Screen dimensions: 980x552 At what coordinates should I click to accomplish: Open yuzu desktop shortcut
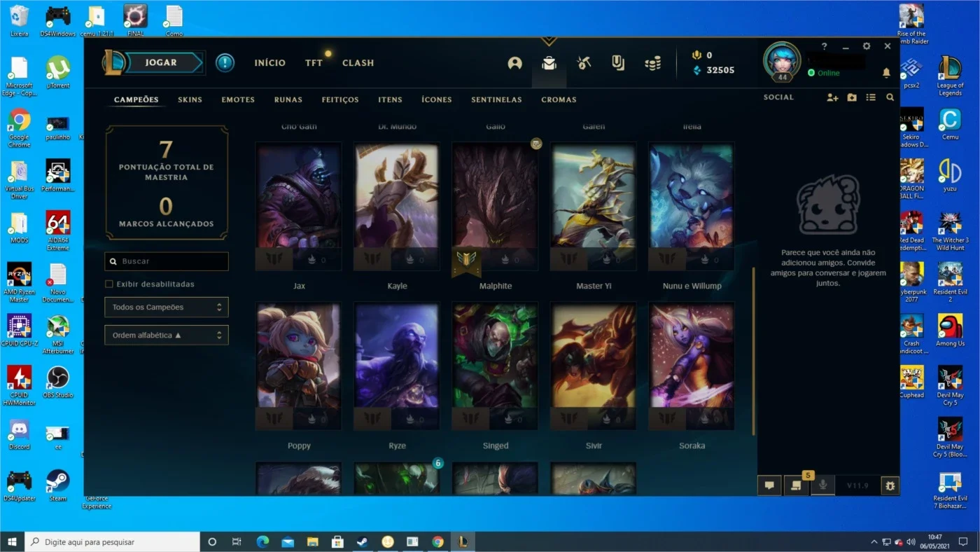950,176
